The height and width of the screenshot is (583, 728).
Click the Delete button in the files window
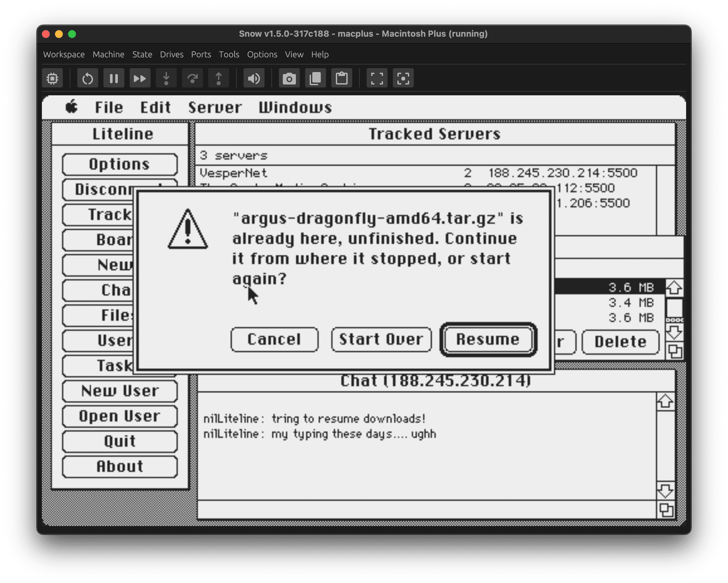click(620, 342)
